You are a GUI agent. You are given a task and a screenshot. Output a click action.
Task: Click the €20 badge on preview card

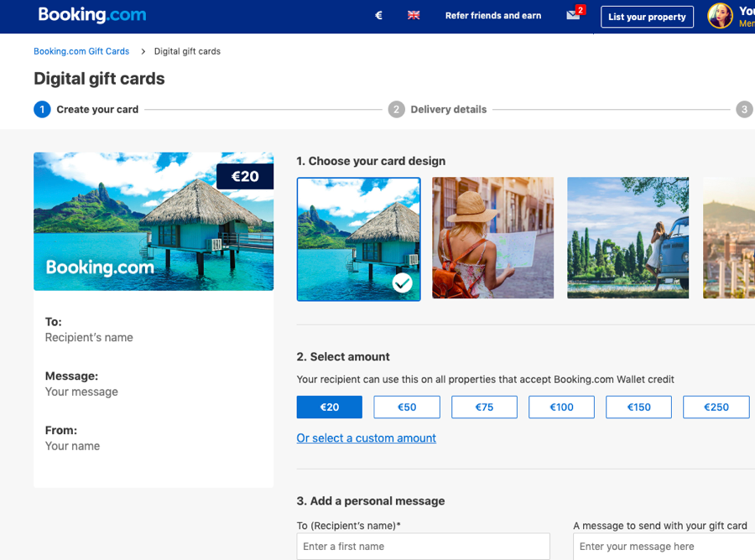[x=245, y=177]
